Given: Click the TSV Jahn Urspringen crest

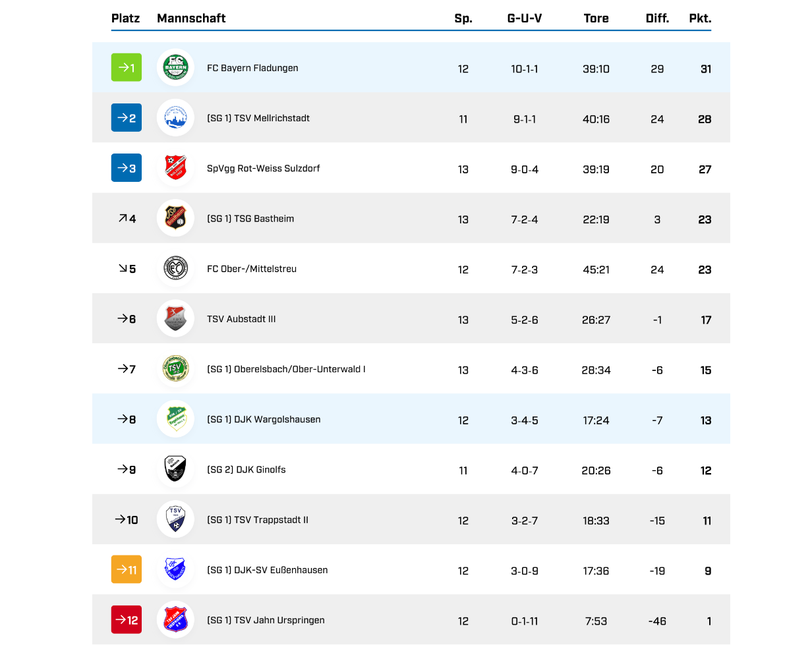Looking at the screenshot, I should (x=175, y=620).
